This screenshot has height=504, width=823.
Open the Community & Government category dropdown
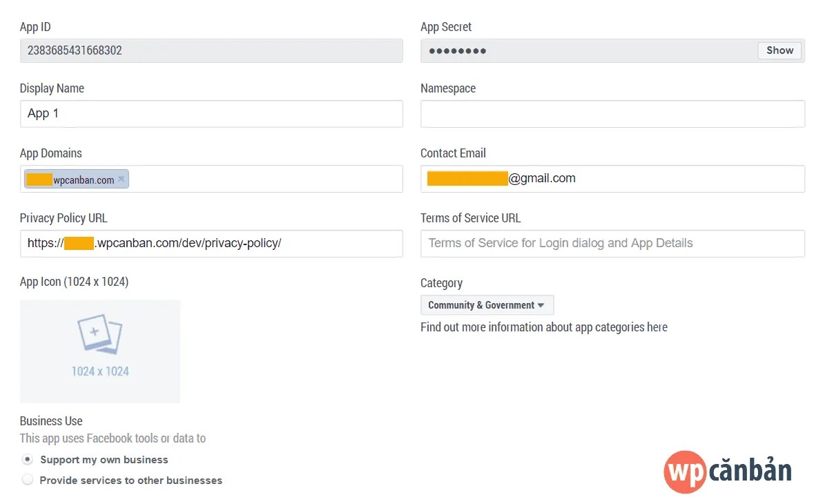click(487, 305)
